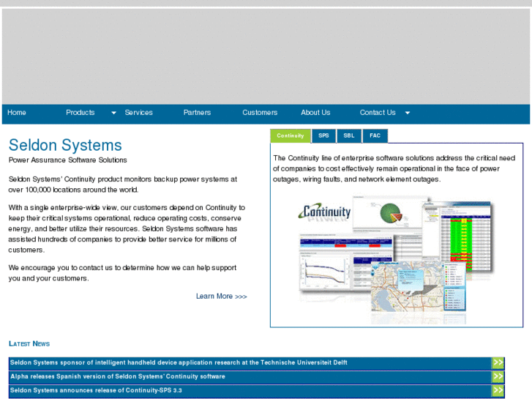Click the arrow icon on the Delft news row
Viewport: 532px width, 399px height.
[x=498, y=362]
